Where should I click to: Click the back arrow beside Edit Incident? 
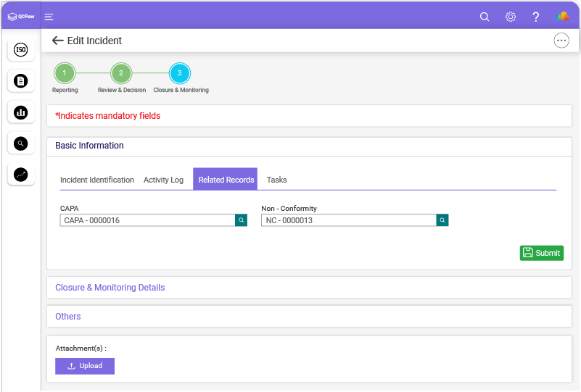[x=58, y=41]
